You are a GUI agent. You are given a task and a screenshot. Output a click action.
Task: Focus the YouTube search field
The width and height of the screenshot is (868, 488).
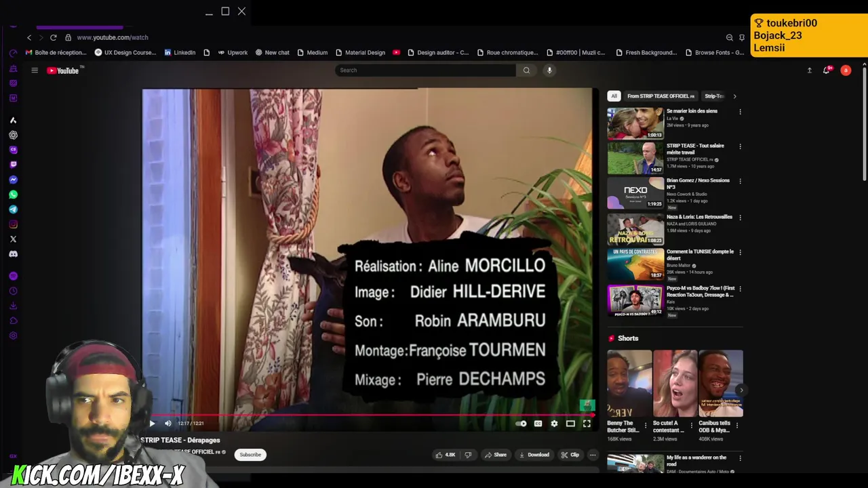pos(425,70)
